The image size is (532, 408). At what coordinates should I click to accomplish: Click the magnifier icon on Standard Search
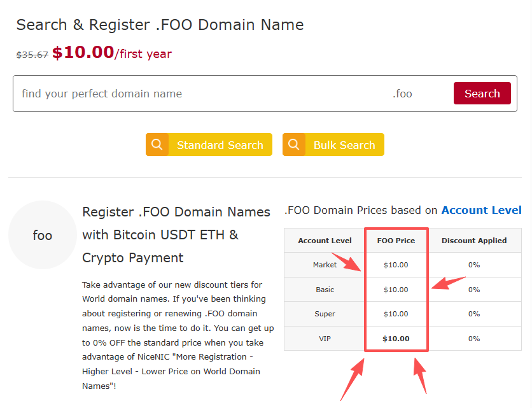[x=157, y=144]
